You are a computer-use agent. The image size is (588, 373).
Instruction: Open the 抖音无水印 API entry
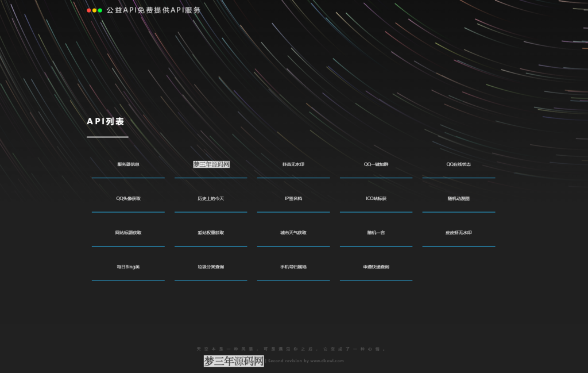(x=293, y=164)
